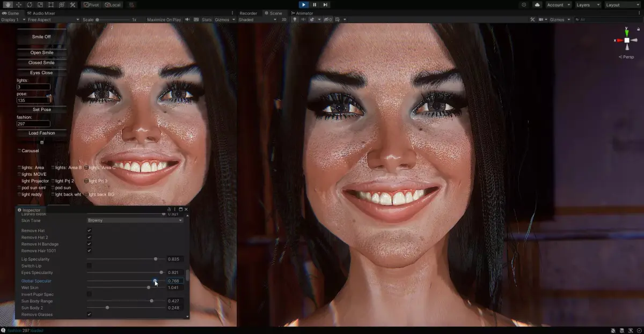
Task: Mute audio in Game view
Action: coord(187,19)
